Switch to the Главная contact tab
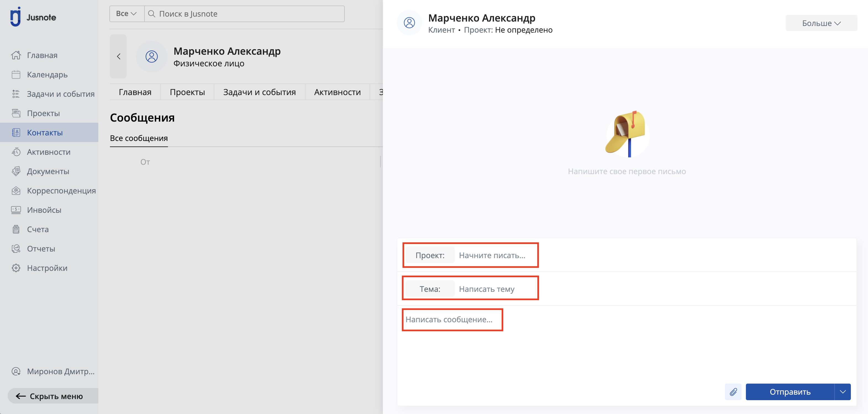The image size is (868, 414). pos(135,92)
